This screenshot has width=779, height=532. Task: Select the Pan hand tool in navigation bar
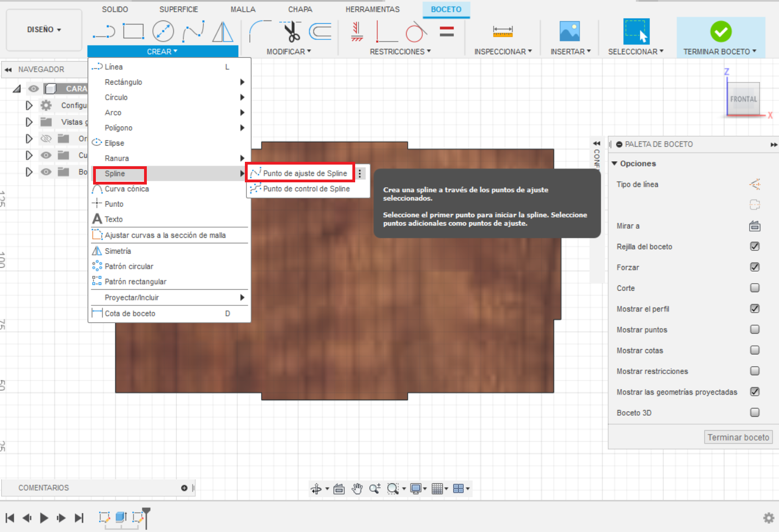click(357, 489)
